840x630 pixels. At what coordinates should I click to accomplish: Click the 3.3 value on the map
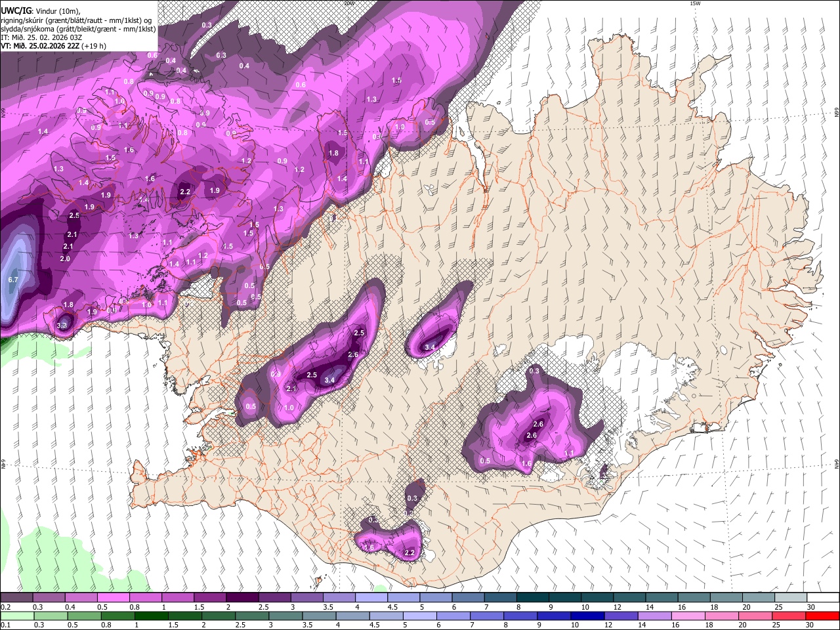point(62,325)
